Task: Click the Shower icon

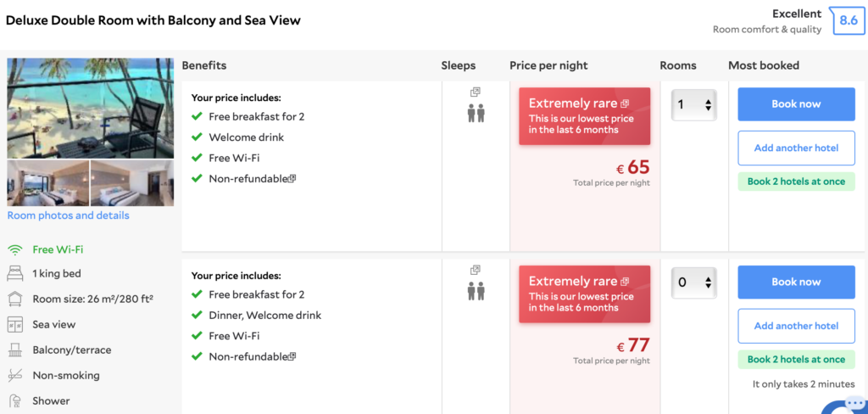Action: point(14,400)
